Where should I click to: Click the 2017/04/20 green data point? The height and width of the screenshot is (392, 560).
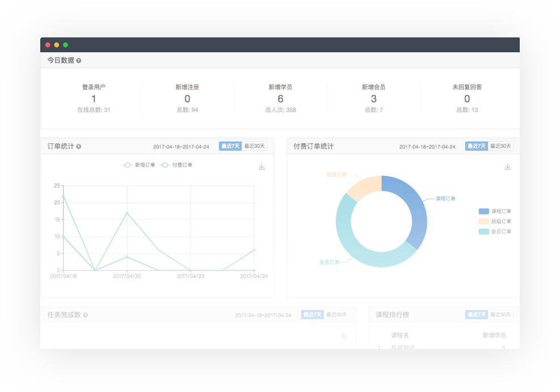click(x=127, y=213)
